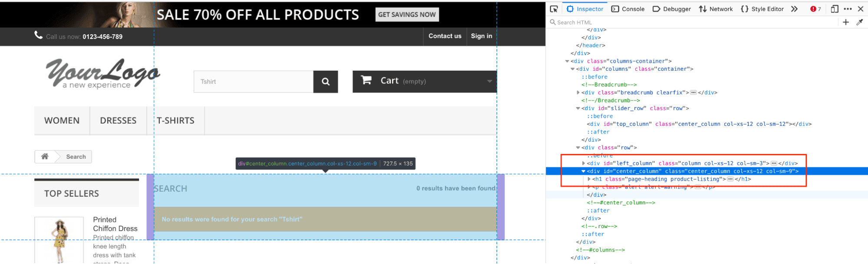
Task: Click the home icon in breadcrumb
Action: click(x=45, y=156)
